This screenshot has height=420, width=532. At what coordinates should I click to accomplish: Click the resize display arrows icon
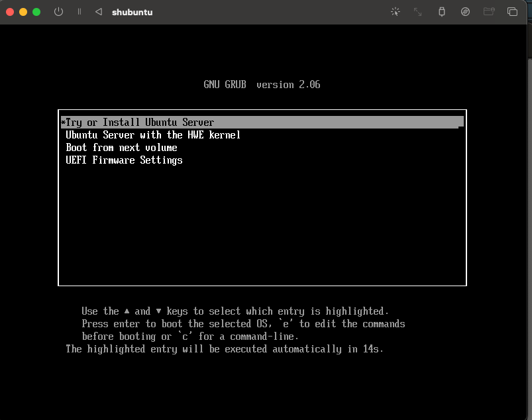[x=417, y=12]
